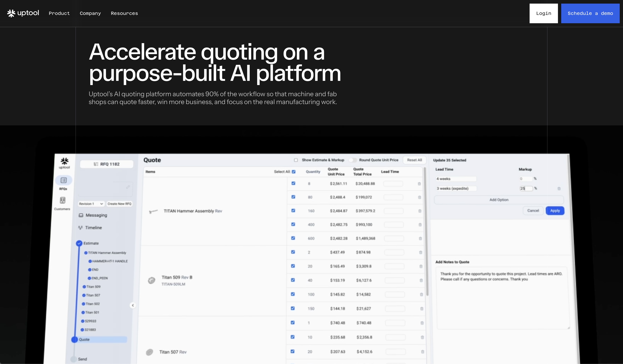Open the Product menu
623x364 pixels.
tap(59, 13)
